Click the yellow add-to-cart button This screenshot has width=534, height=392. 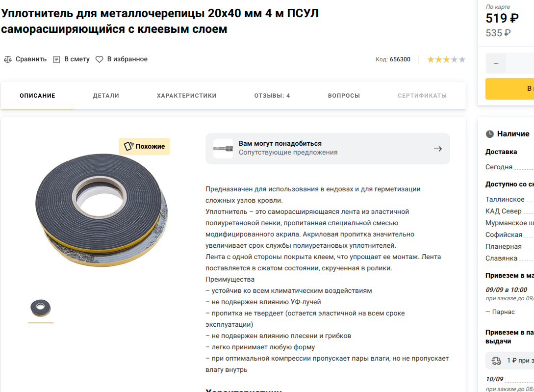[509, 89]
